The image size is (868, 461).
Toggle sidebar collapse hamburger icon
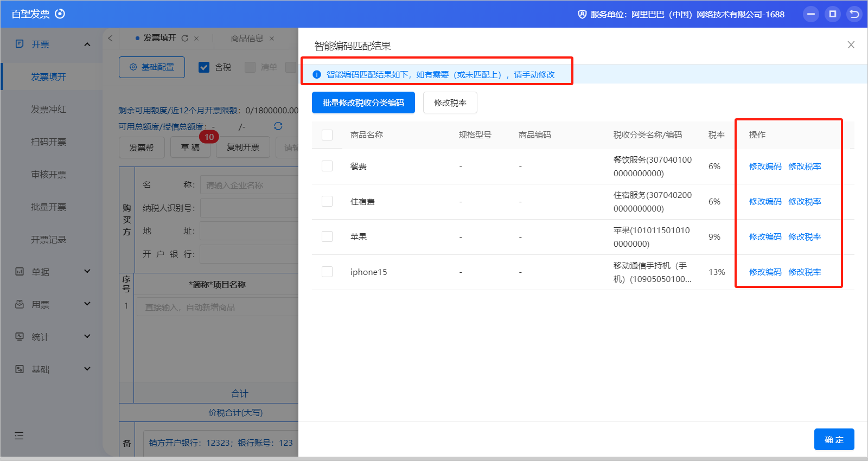tap(19, 436)
